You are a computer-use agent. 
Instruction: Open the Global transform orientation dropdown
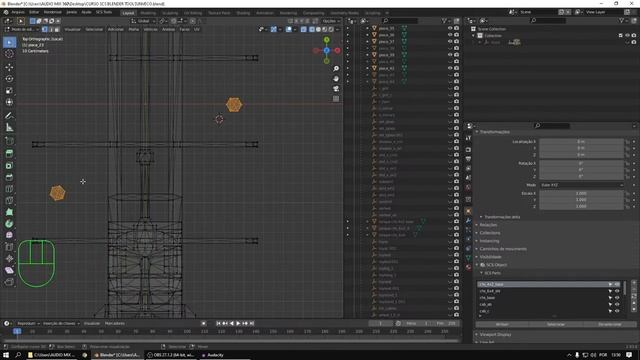143,21
